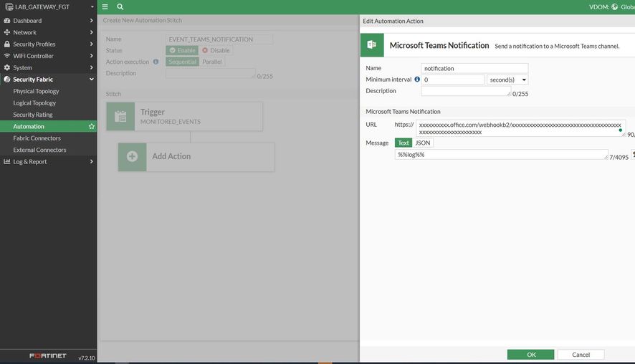Click the Log & Report chart icon
This screenshot has width=635, height=364.
pos(7,161)
